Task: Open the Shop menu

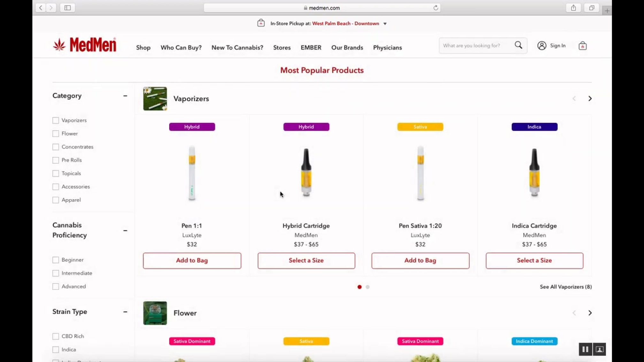Action: pyautogui.click(x=143, y=48)
